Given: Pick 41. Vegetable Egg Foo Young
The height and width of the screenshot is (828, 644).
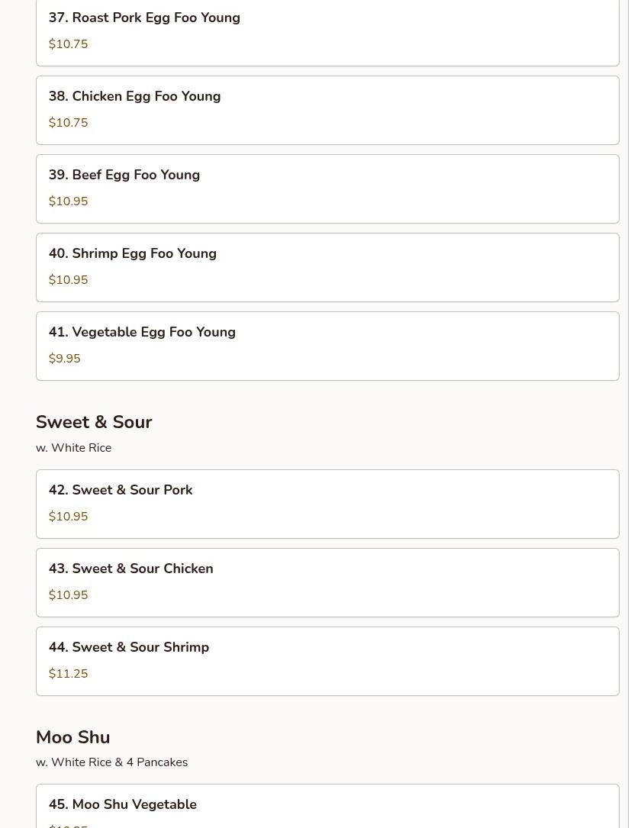Looking at the screenshot, I should tap(142, 333).
